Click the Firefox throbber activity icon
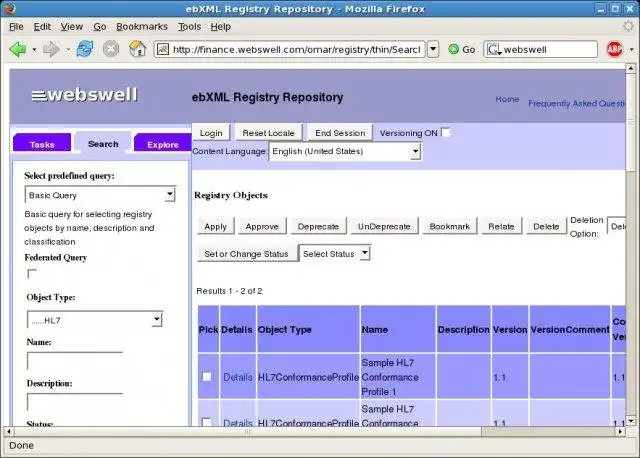The image size is (640, 458). click(628, 27)
